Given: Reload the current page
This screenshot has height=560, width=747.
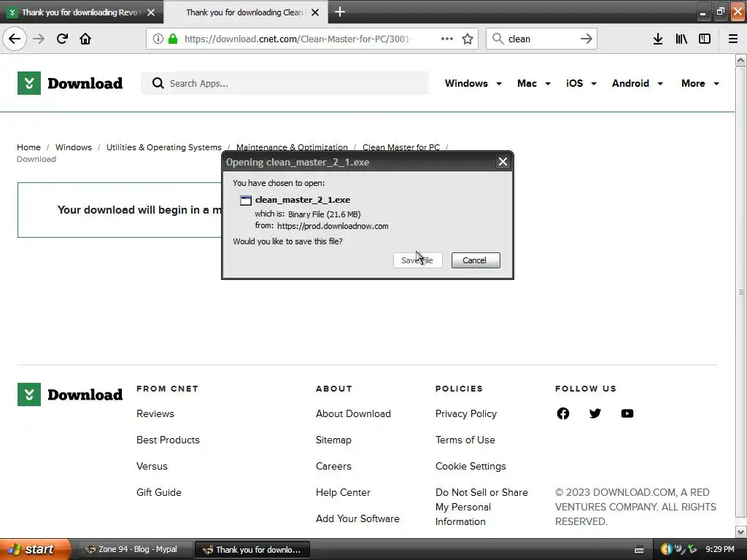Looking at the screenshot, I should point(62,39).
